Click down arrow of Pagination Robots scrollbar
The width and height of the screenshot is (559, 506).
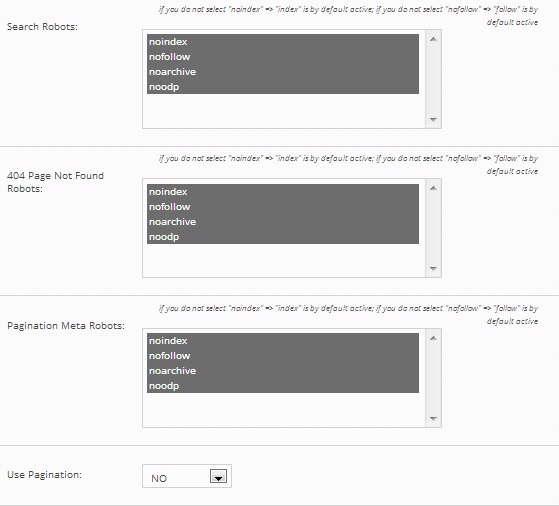(433, 418)
